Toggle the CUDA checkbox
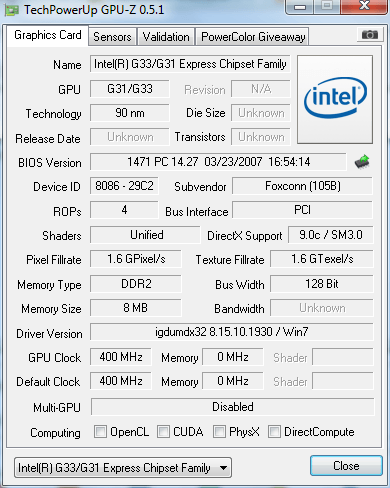390x488 pixels. (163, 431)
